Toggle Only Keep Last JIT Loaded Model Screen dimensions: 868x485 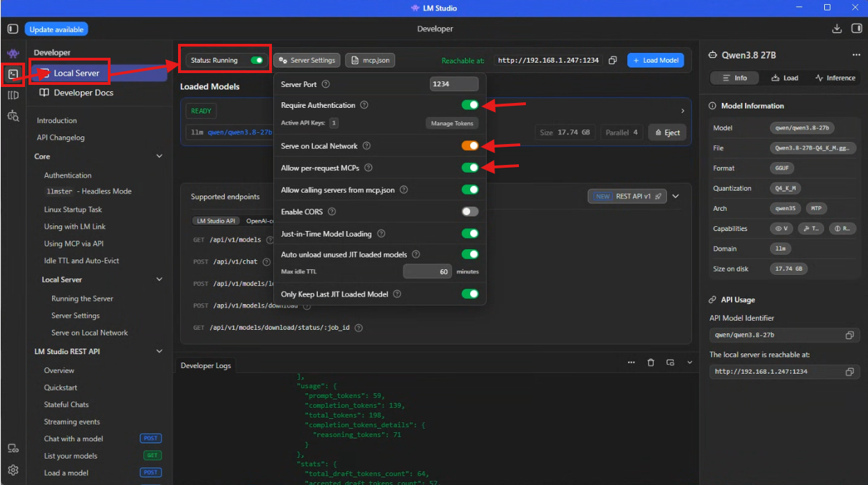pyautogui.click(x=470, y=294)
